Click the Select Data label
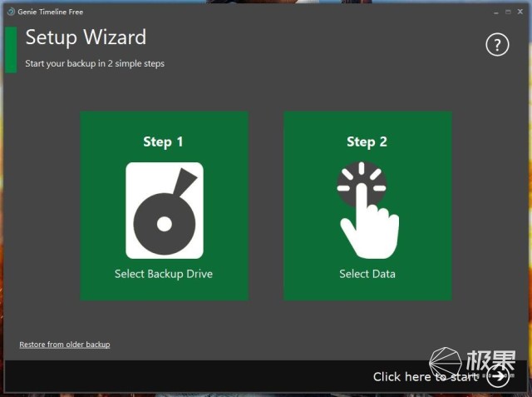 pos(367,274)
